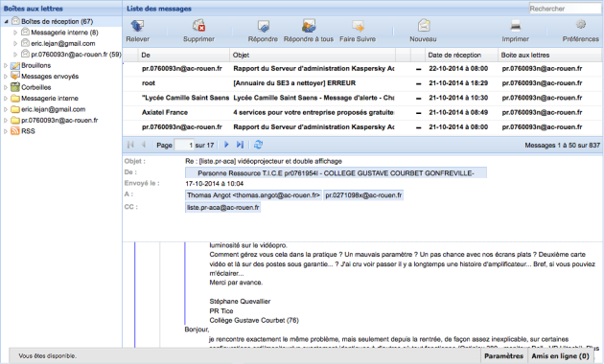604x364 pixels.
Task: Click recipient pr.0271098x@ac-rouen.fr
Action: (363, 195)
